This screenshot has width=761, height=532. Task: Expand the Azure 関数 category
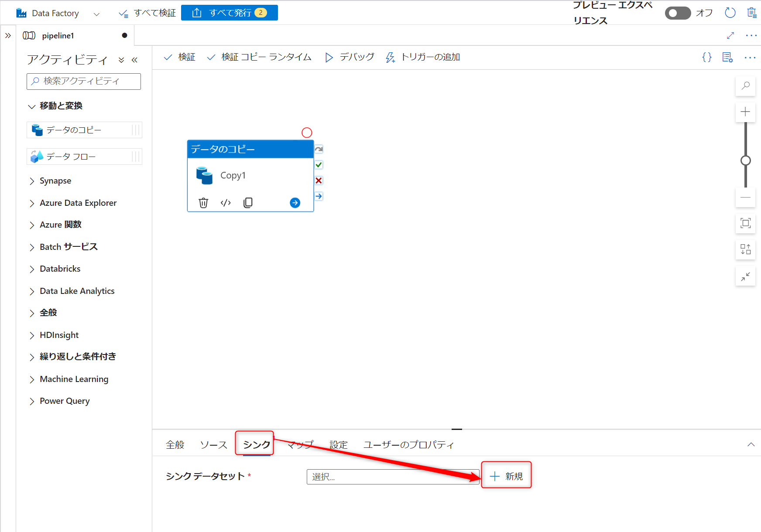(61, 225)
